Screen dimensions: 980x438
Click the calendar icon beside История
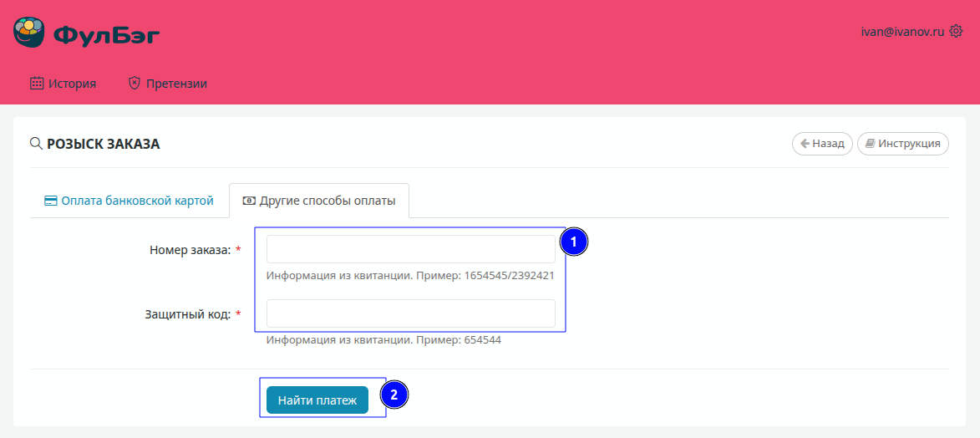[37, 84]
